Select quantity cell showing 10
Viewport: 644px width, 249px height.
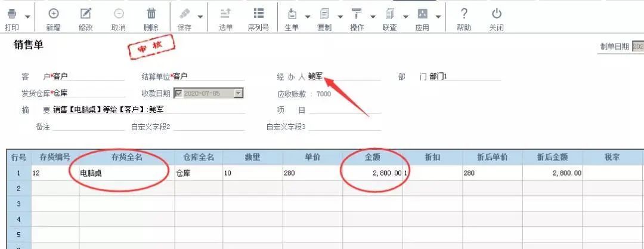click(x=253, y=173)
